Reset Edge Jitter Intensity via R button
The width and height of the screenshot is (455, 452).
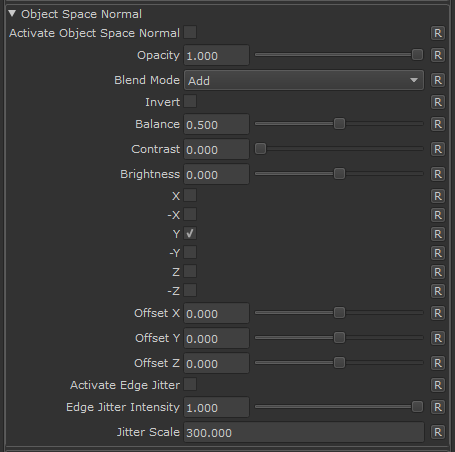438,407
